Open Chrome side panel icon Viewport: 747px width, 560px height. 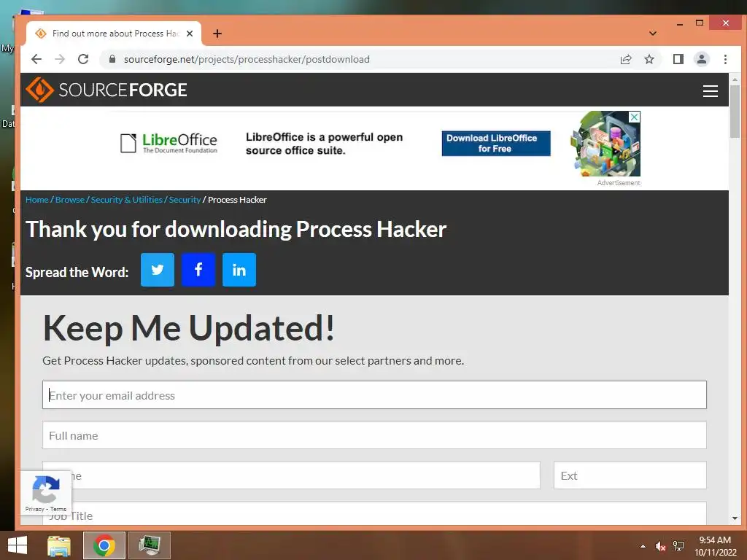pyautogui.click(x=678, y=59)
